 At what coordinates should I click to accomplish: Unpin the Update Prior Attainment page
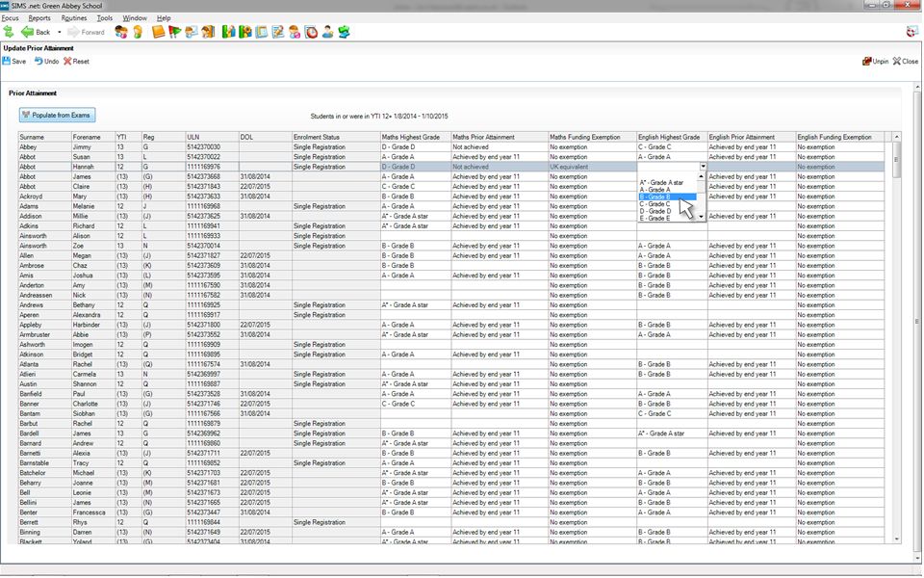[875, 62]
